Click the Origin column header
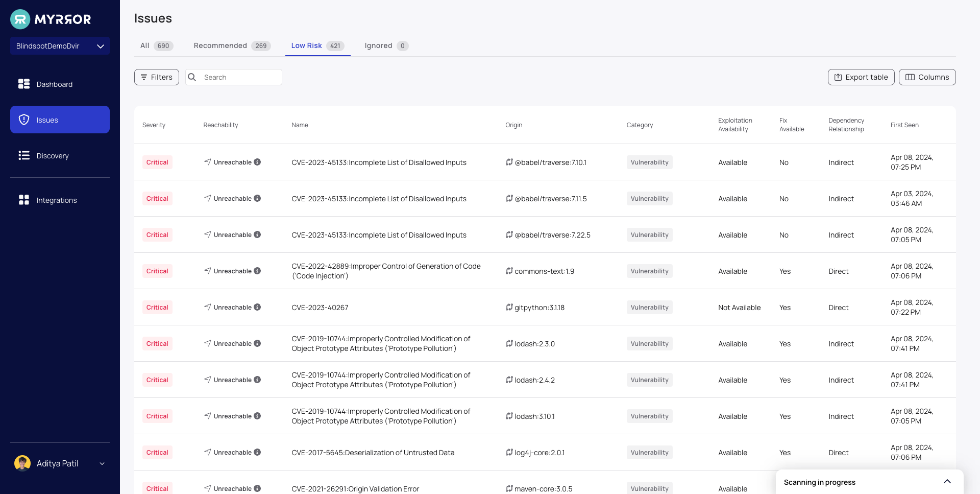Viewport: 980px width, 494px height. pos(513,125)
